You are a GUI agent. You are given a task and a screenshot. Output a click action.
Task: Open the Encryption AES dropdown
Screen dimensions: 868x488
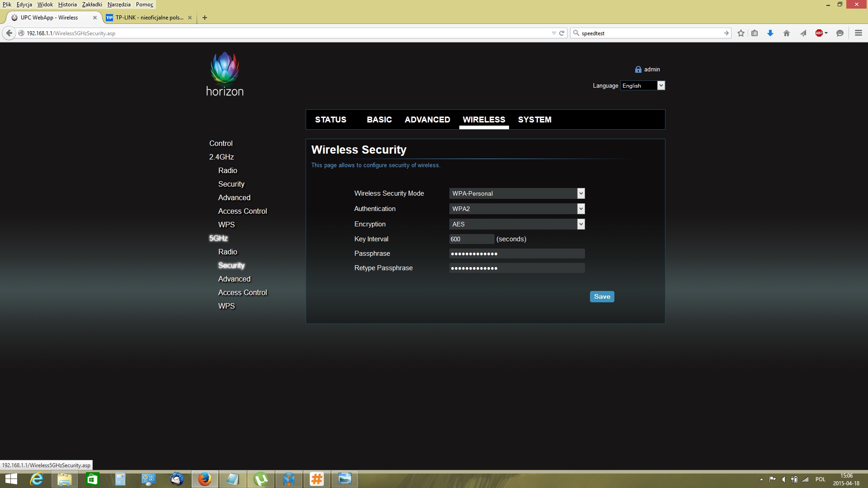[x=581, y=224]
